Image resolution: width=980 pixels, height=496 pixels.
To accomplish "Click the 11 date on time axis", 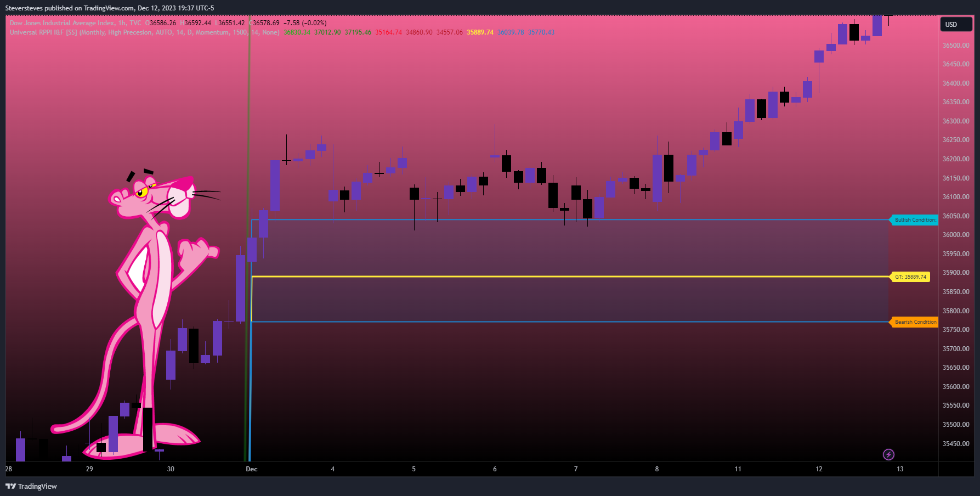I will [738, 469].
